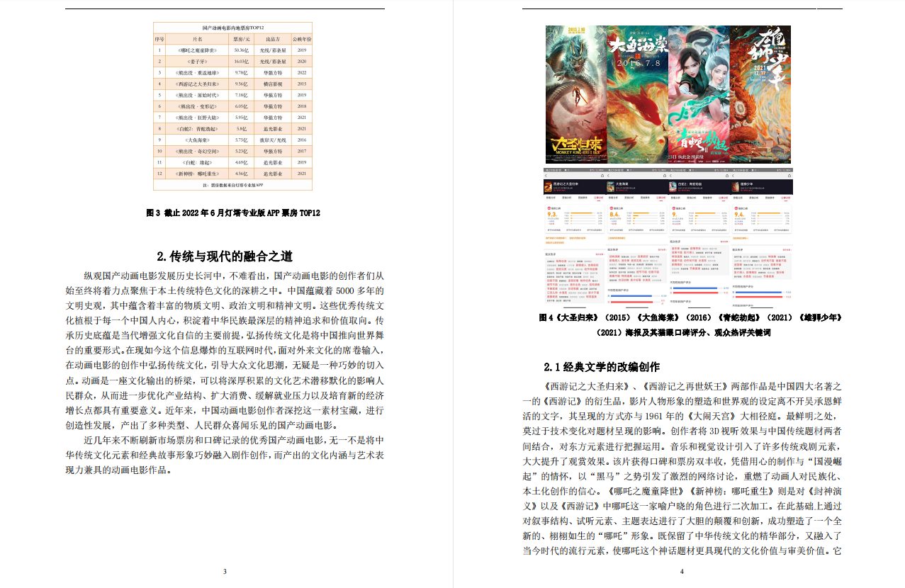This screenshot has width=905, height=588.
Task: Click the release year 2016 cell
Action: pyautogui.click(x=302, y=140)
